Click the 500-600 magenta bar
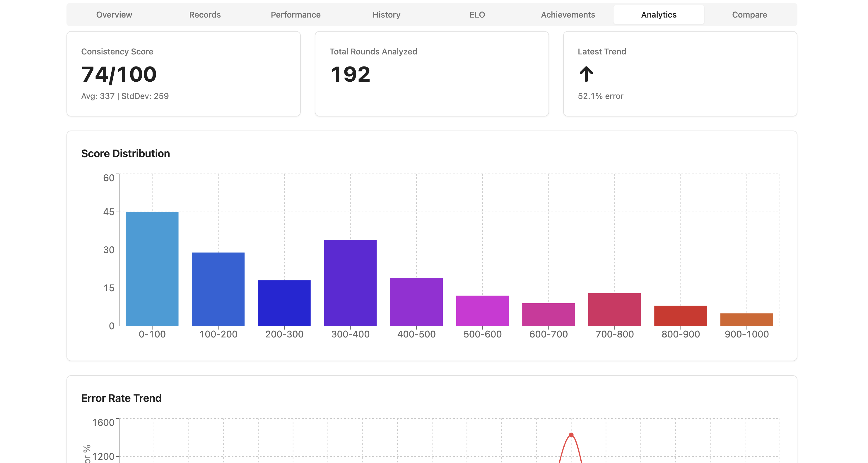Viewport: 868px width, 463px height. point(482,311)
